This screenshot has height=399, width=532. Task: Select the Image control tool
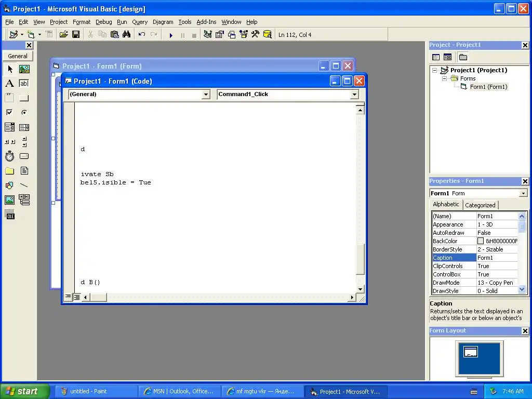10,200
